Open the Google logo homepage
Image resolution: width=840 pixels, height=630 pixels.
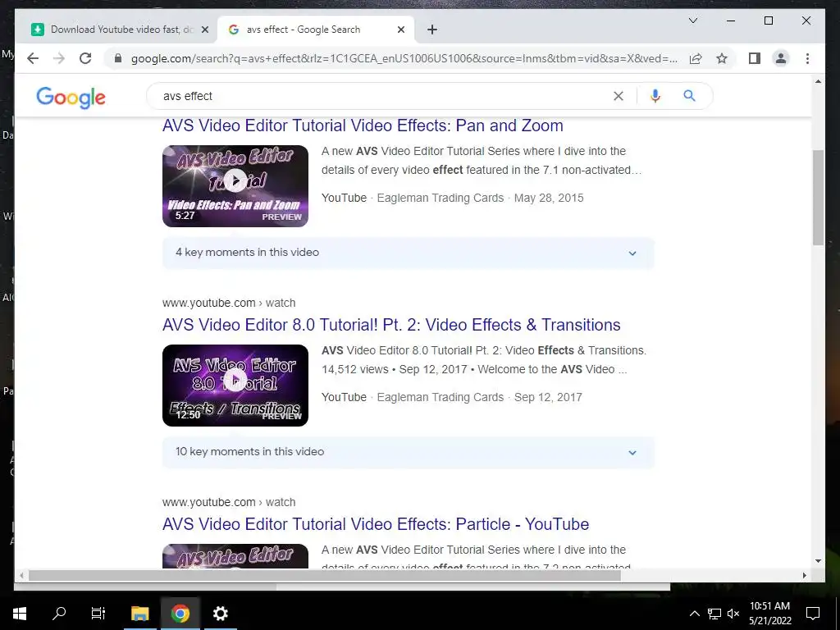(x=71, y=98)
